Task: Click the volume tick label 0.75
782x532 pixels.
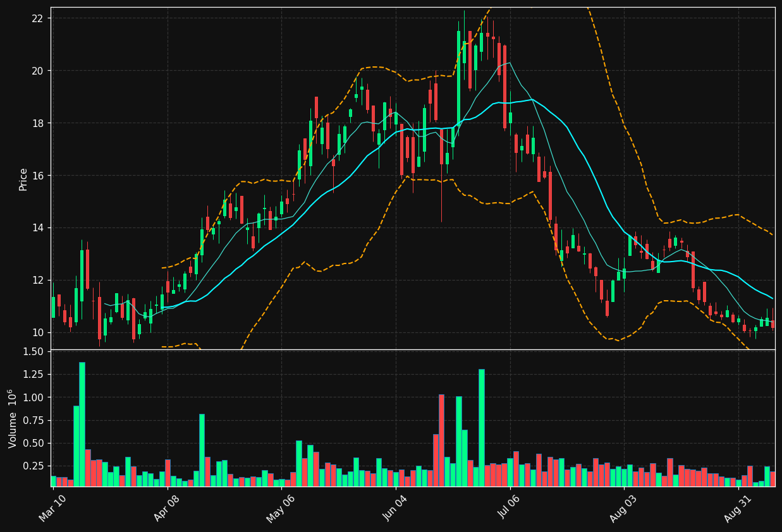Action: (x=34, y=421)
